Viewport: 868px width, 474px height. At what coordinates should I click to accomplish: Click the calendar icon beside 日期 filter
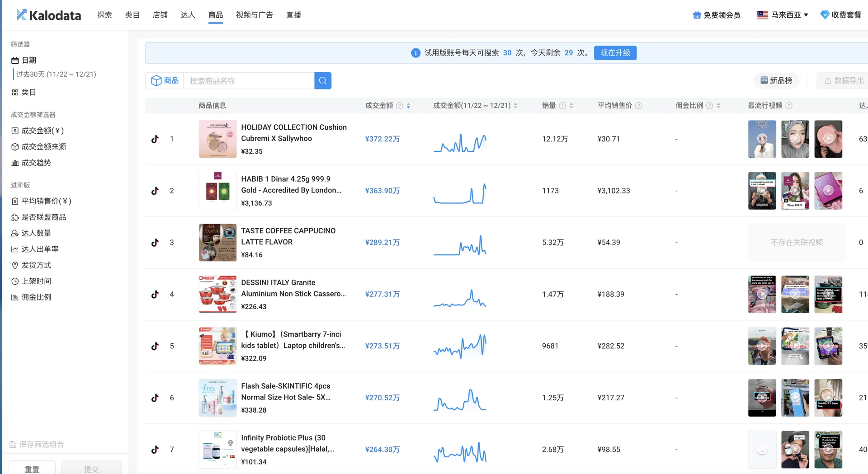tap(15, 60)
